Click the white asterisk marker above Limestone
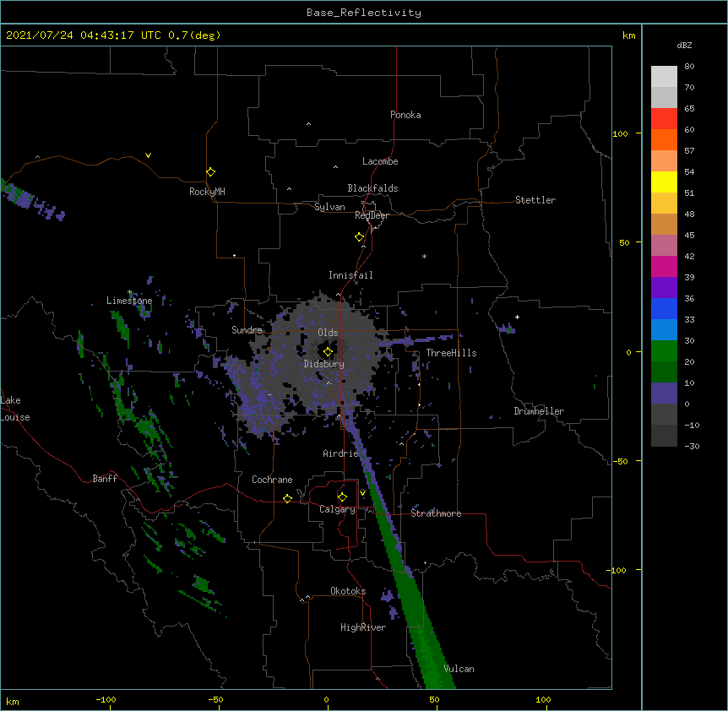This screenshot has width=728, height=711. click(130, 292)
